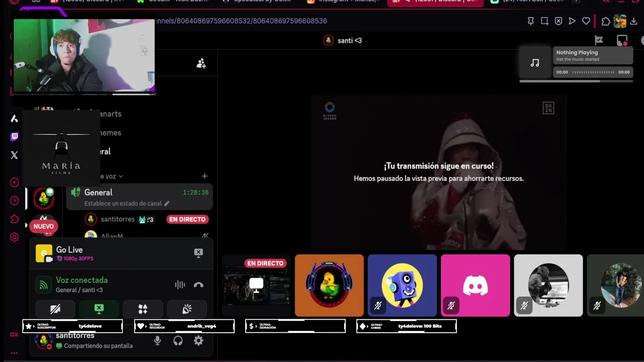The height and width of the screenshot is (362, 644).
Task: Seek on the music player progress bar
Action: (x=593, y=72)
